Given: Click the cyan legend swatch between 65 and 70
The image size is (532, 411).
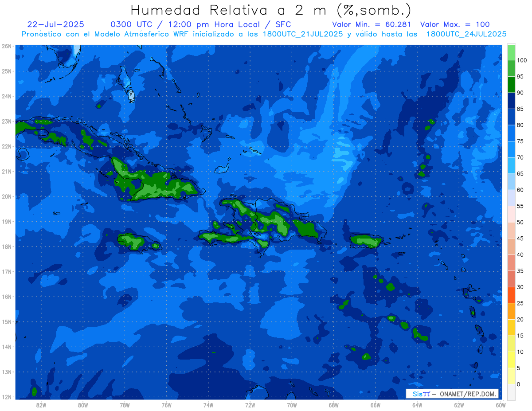Looking at the screenshot, I should pos(511,165).
